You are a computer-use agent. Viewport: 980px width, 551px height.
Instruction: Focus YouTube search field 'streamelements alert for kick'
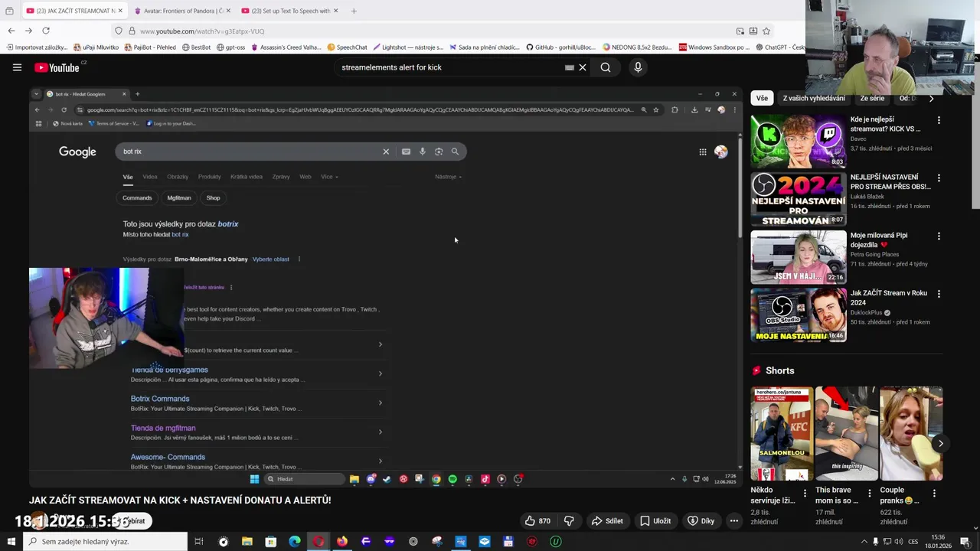(x=452, y=67)
